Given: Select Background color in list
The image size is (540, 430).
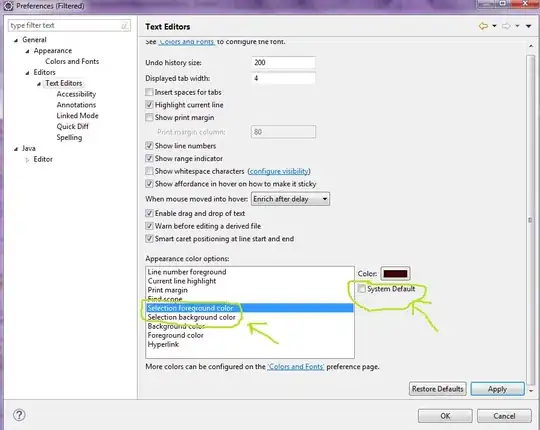Looking at the screenshot, I should pos(250,326).
